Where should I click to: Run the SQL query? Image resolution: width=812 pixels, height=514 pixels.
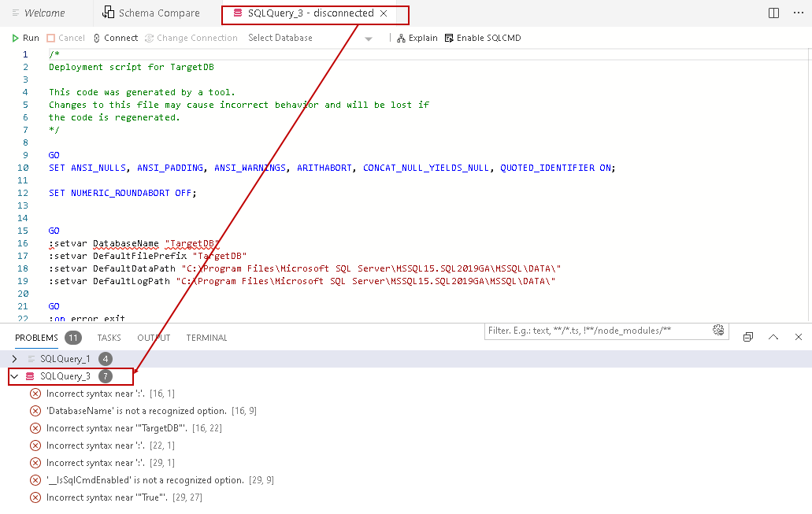pos(25,38)
